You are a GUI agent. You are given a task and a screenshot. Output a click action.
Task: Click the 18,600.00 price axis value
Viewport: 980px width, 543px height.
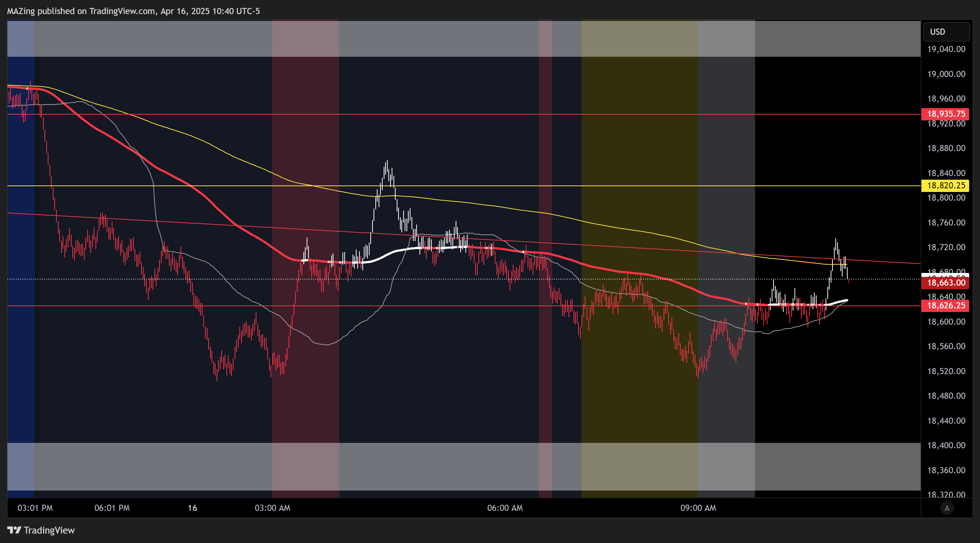pos(946,322)
